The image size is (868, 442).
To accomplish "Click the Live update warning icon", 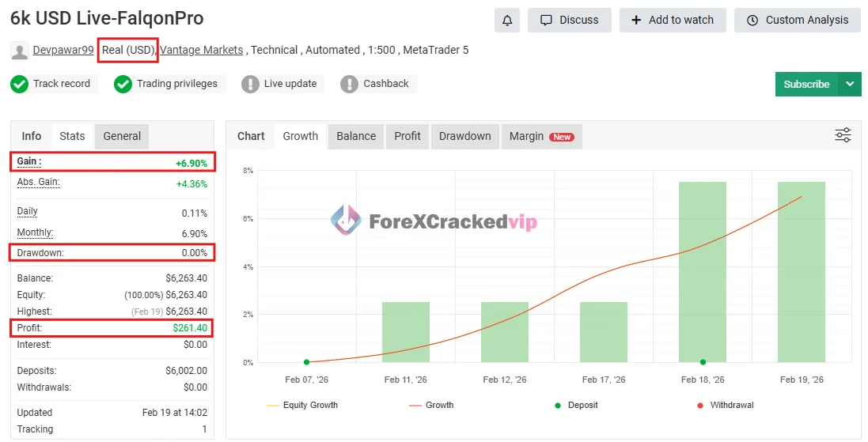I will tap(250, 84).
